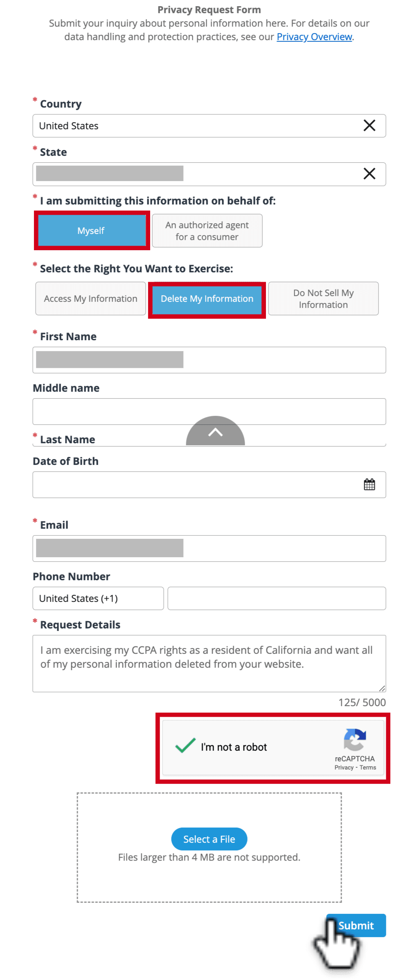
Task: Choose Delete My Information option
Action: tap(207, 299)
